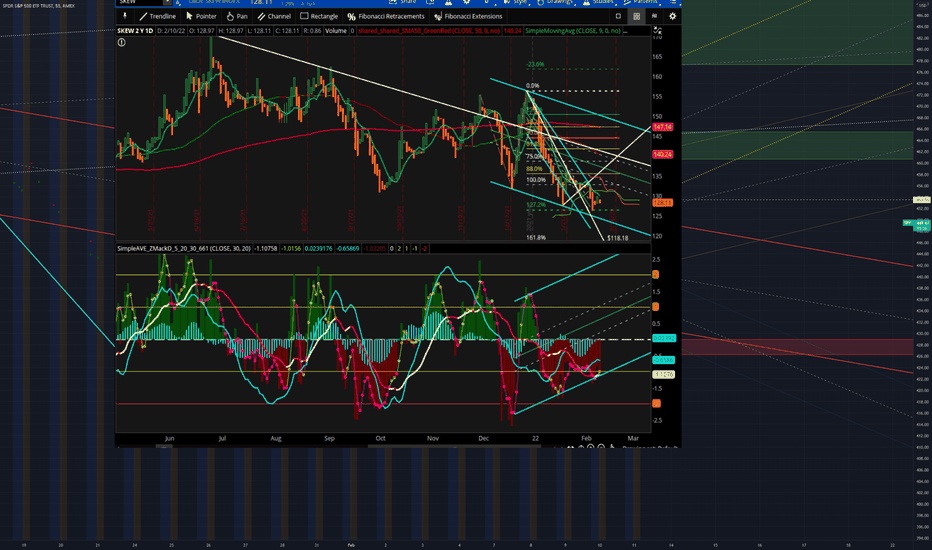
Task: Click the 100.0% Fibonacci level label
Action: [x=536, y=180]
